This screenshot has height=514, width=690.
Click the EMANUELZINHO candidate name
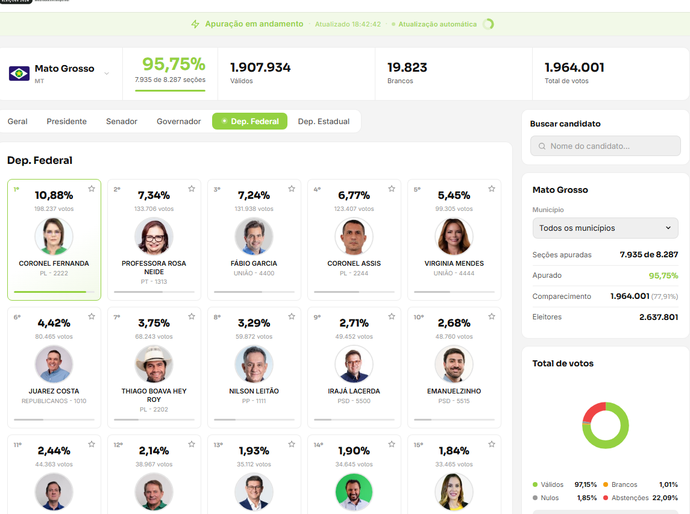click(454, 391)
